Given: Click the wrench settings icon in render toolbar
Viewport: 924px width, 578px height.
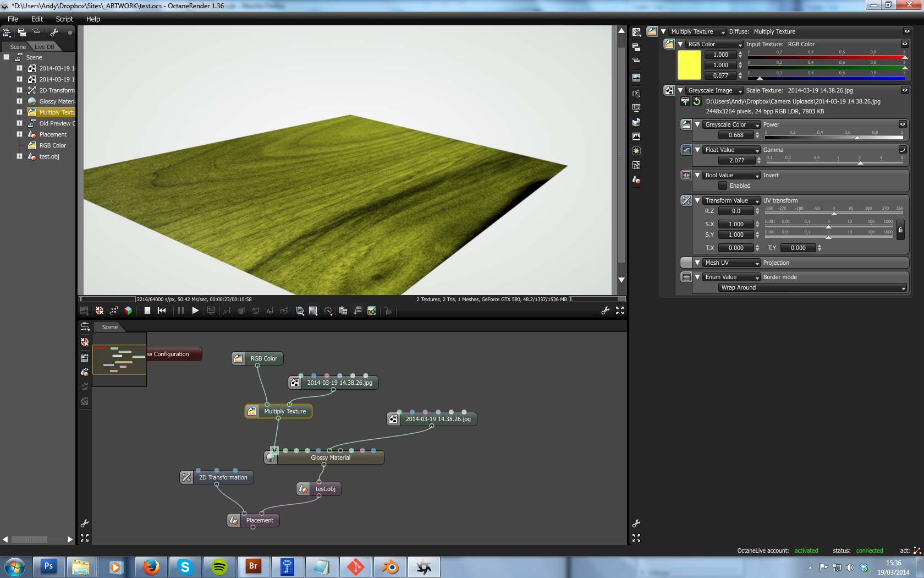Looking at the screenshot, I should point(605,310).
